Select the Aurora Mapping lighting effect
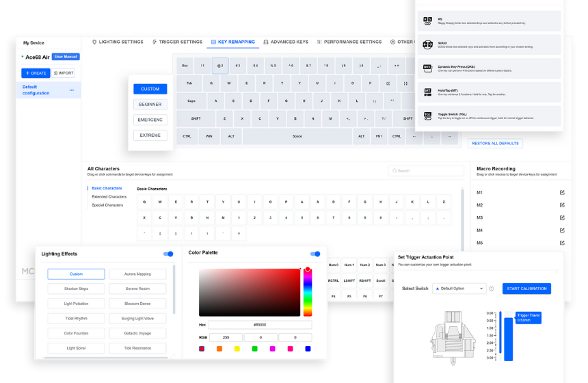 click(139, 274)
